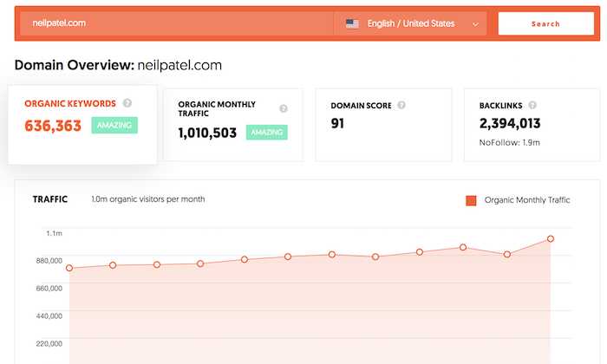Click the last data point on traffic chart
The height and width of the screenshot is (364, 607).
pos(550,239)
